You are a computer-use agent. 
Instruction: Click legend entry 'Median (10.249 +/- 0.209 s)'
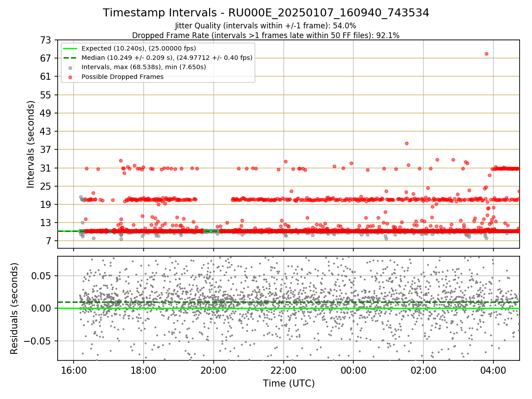(167, 58)
